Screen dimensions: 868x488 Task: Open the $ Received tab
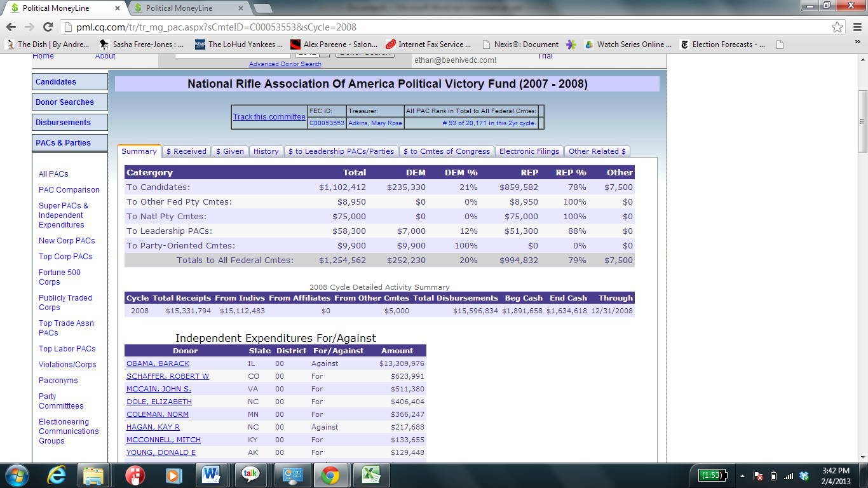(x=186, y=151)
